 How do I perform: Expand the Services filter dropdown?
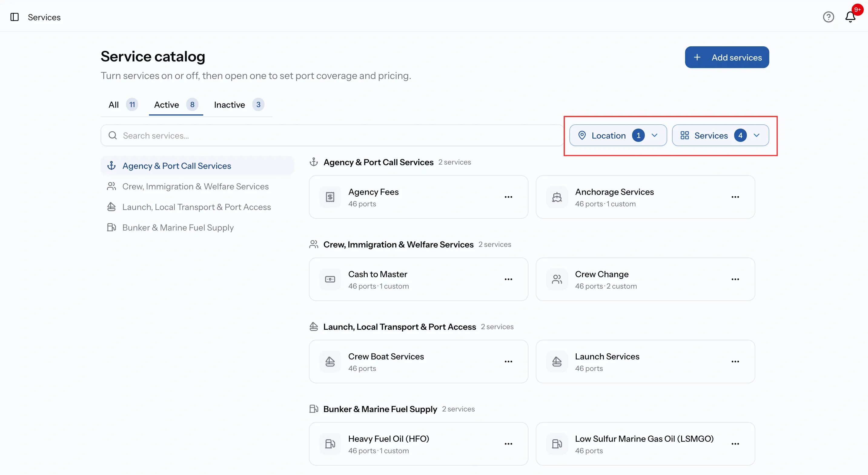click(x=720, y=135)
